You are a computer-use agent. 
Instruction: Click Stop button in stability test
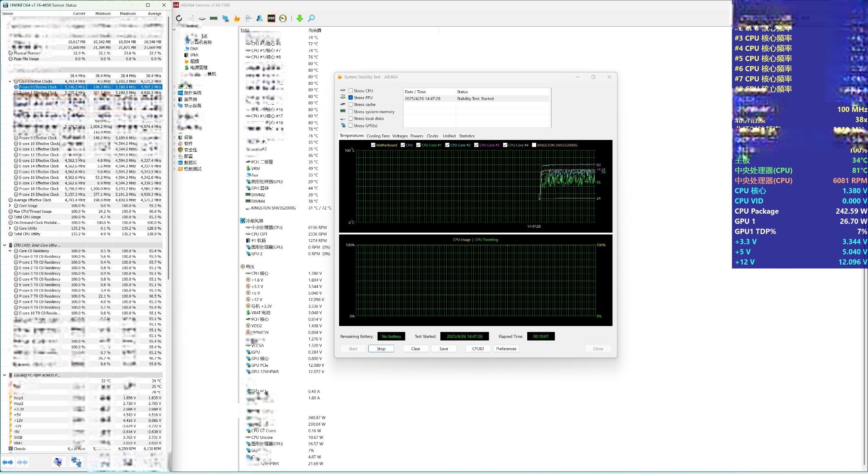(381, 349)
